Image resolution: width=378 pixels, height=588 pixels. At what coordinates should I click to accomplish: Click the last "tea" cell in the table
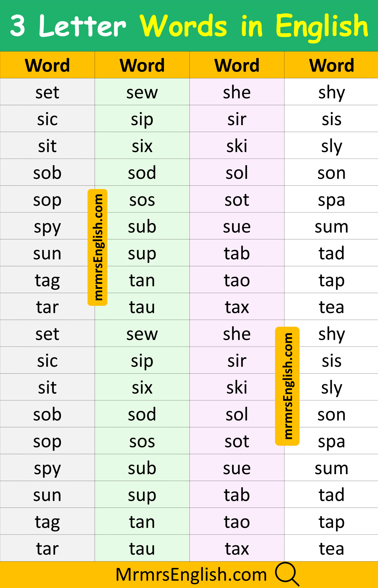point(331,548)
